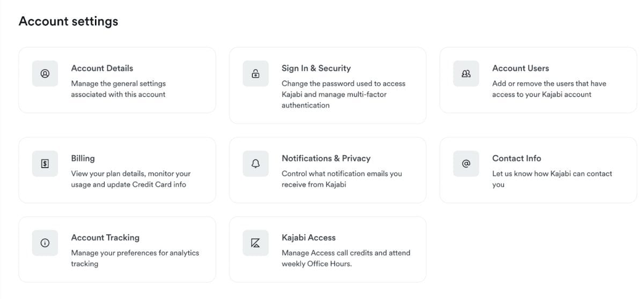
Task: Click the Contact Info at-sign icon
Action: (x=466, y=164)
